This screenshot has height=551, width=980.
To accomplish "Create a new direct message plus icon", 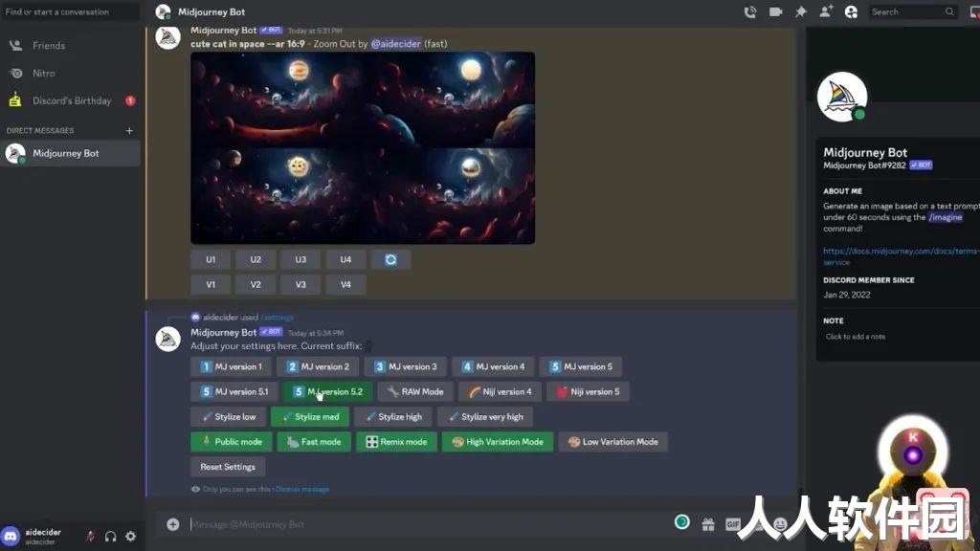I will click(x=129, y=130).
